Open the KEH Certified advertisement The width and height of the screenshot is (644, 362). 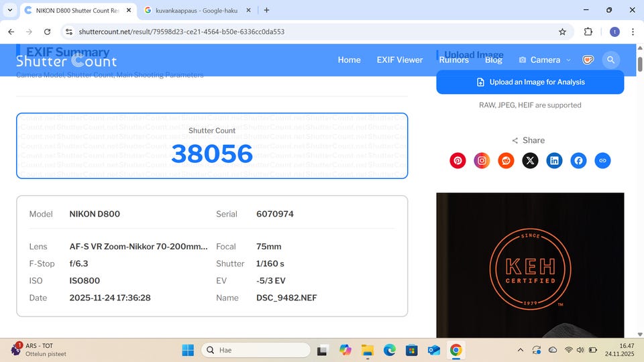tap(530, 265)
